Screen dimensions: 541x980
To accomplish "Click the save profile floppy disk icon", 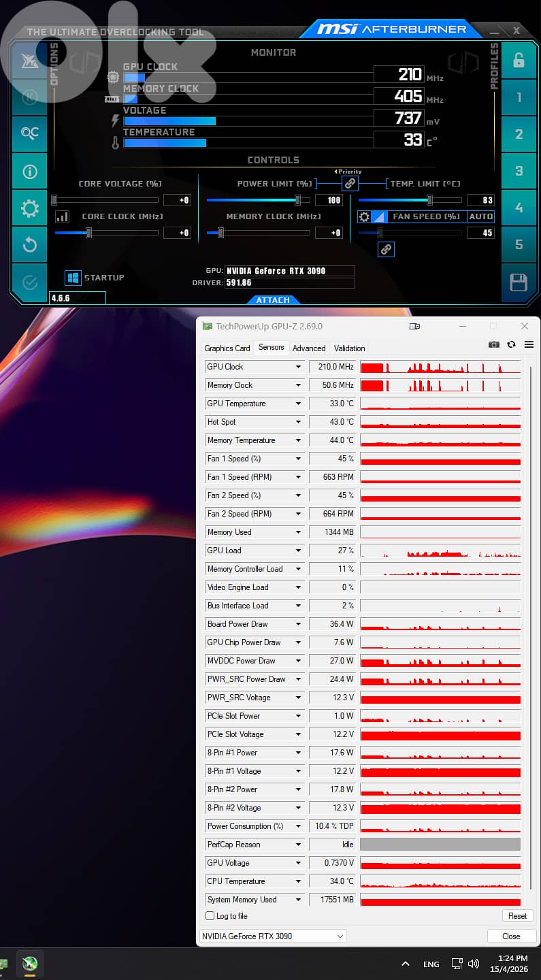I will (x=519, y=282).
